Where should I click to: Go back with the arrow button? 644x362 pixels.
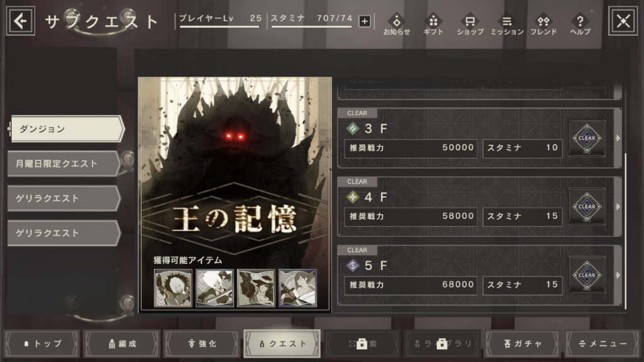(21, 19)
